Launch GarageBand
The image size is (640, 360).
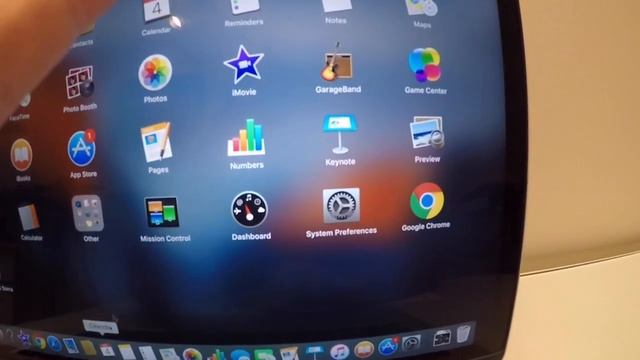coord(337,62)
